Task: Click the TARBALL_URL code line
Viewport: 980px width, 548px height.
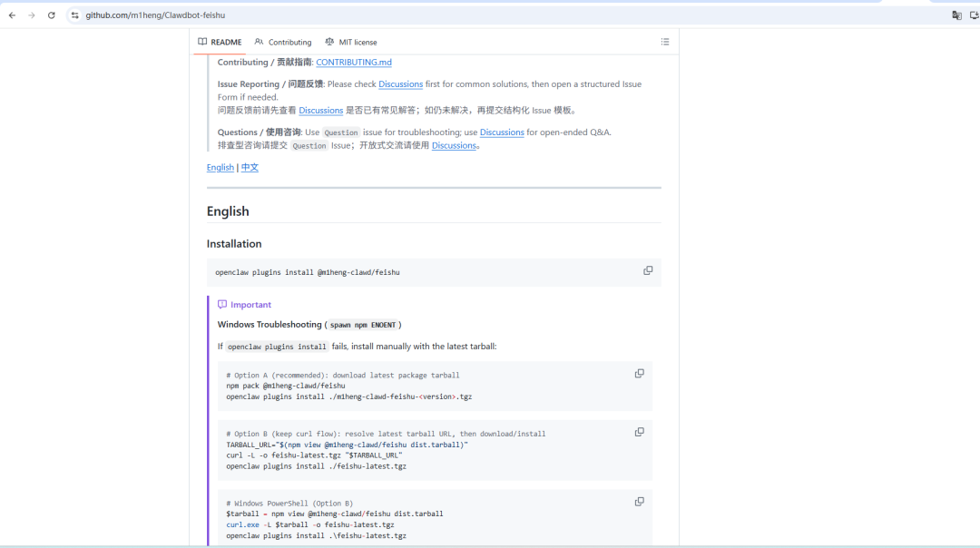Action: (347, 445)
